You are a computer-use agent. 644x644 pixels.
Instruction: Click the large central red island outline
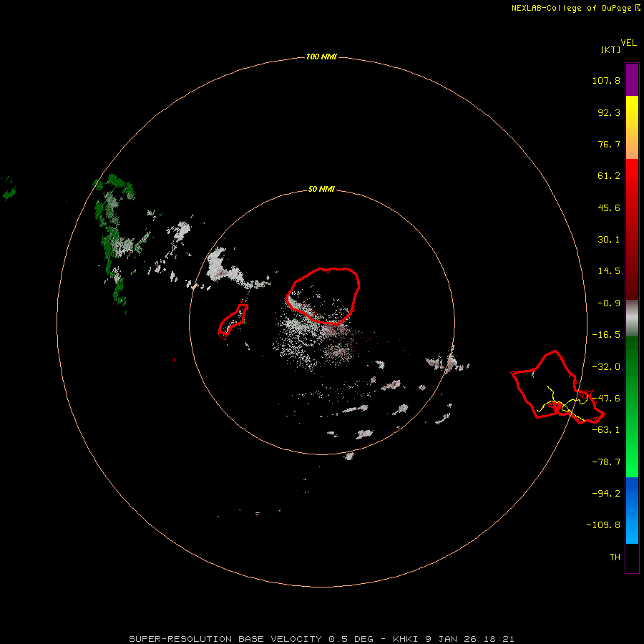[323, 296]
